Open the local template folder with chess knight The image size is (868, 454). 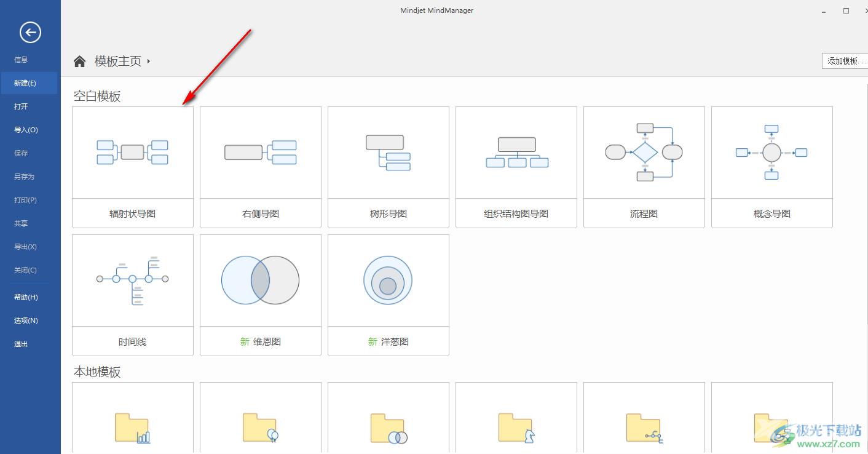click(x=516, y=428)
